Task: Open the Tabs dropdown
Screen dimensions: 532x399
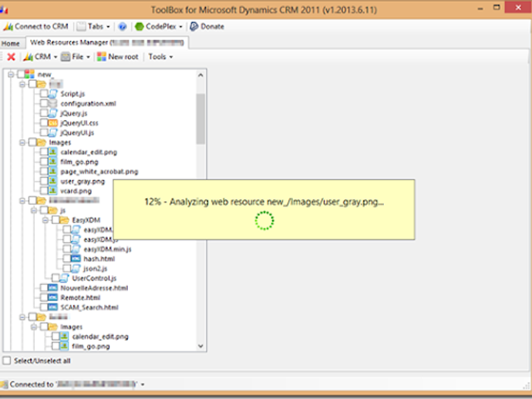Action: (x=93, y=26)
